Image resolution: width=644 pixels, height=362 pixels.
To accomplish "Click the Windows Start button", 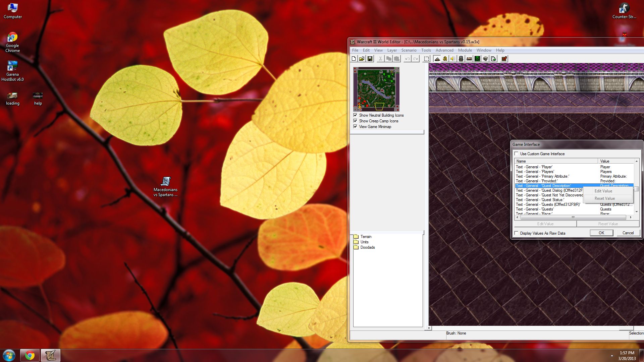I will point(9,355).
